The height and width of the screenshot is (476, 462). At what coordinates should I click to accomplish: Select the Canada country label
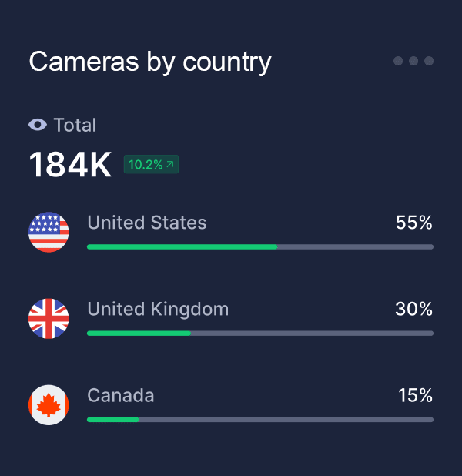(x=121, y=395)
